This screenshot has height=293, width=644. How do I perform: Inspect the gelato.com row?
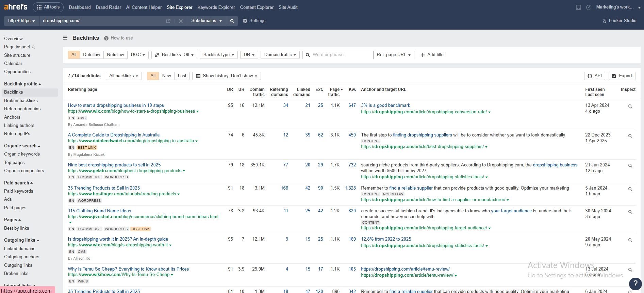(630, 166)
